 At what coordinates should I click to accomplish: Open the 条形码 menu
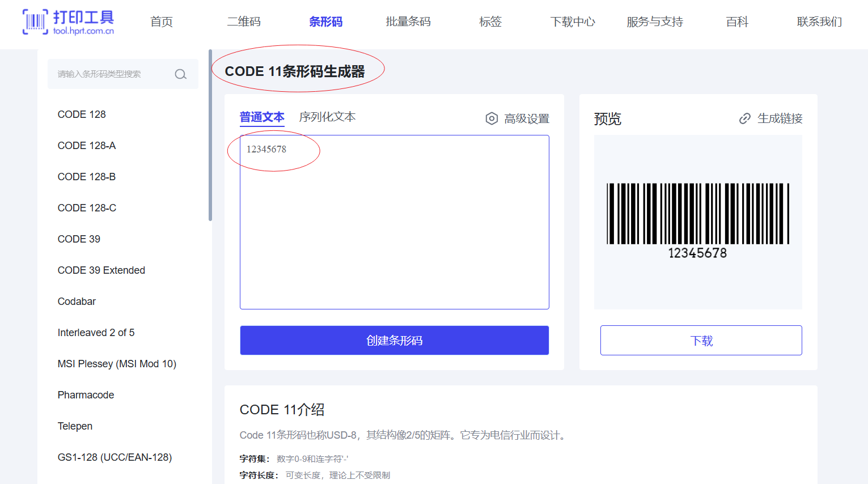tap(326, 22)
